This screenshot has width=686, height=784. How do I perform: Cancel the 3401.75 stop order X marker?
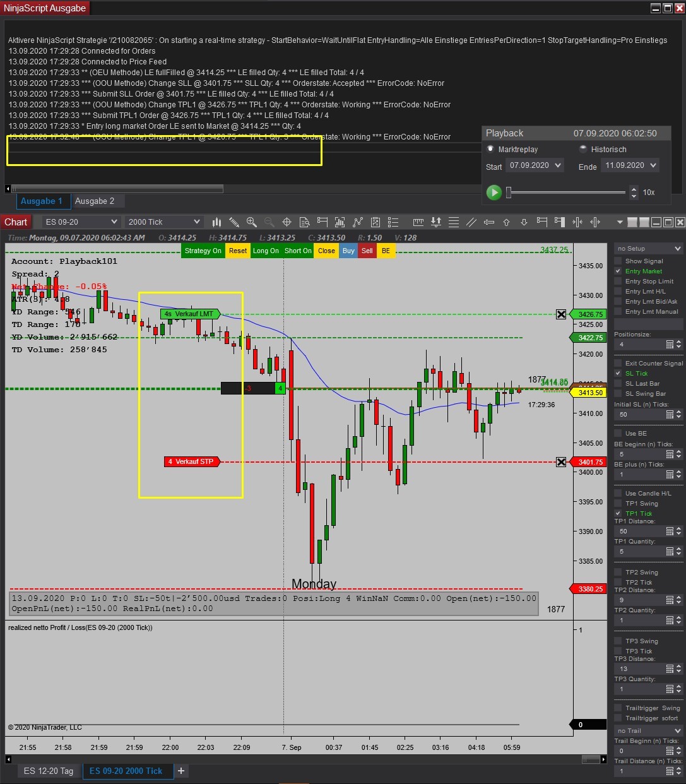click(x=561, y=462)
